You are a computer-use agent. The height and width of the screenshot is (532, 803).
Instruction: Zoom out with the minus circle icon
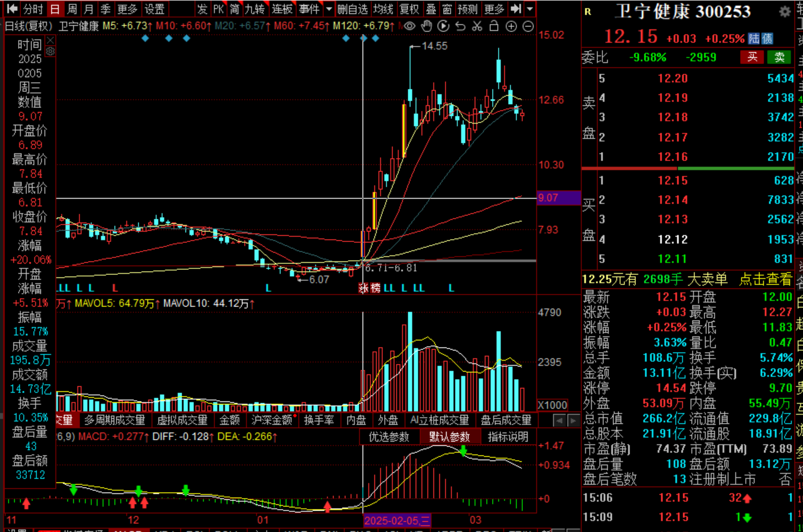(x=528, y=26)
